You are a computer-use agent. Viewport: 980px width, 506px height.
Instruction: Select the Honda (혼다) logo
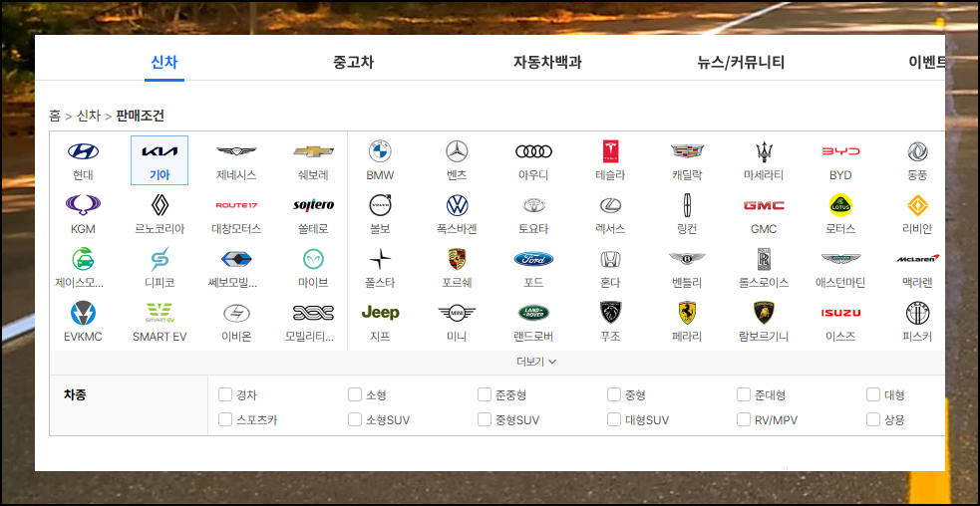[x=610, y=259]
